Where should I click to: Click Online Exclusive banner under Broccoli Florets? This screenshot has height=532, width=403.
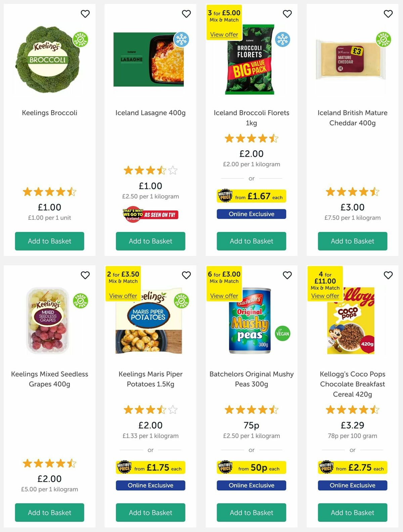[251, 214]
